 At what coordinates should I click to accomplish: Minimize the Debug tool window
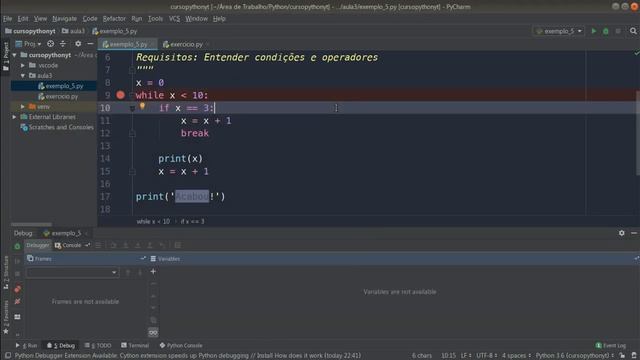click(x=634, y=233)
